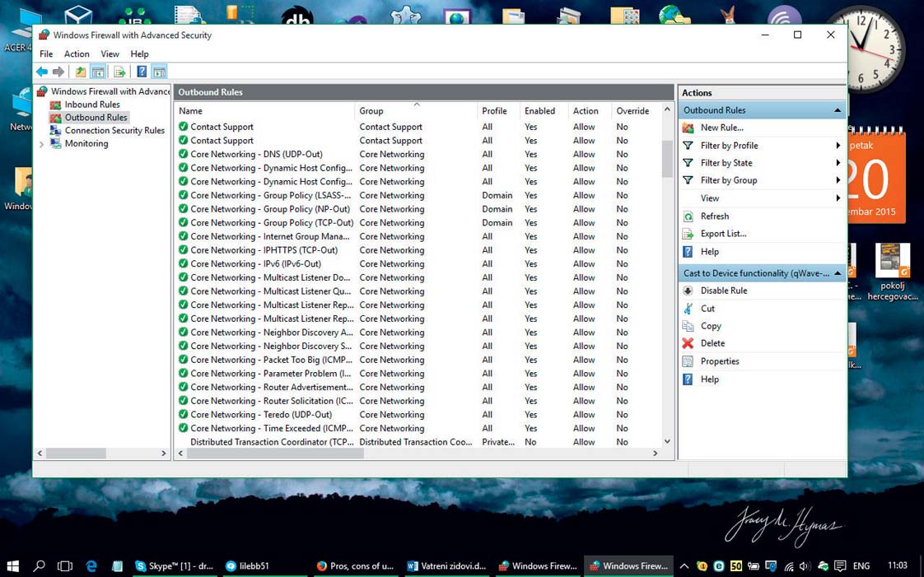Open Windows Start button
The width and height of the screenshot is (924, 577).
tap(12, 565)
